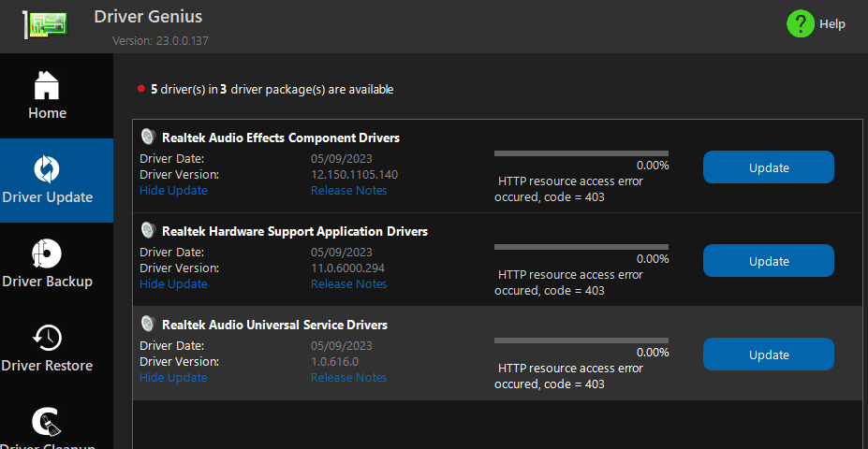Click the Realtek Audio Effects Component driver icon
Viewport: 868px width, 449px height.
tap(148, 137)
